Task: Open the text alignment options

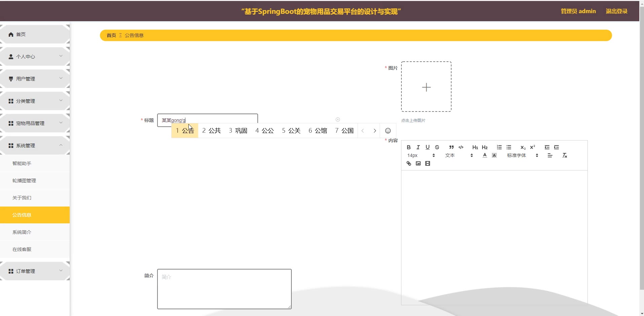Action: click(550, 155)
